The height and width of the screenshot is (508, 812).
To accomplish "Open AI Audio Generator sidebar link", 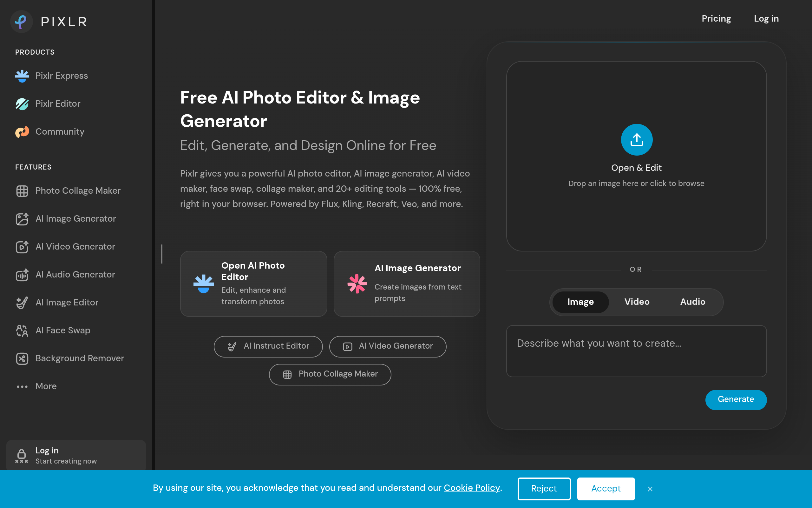I will 75,275.
